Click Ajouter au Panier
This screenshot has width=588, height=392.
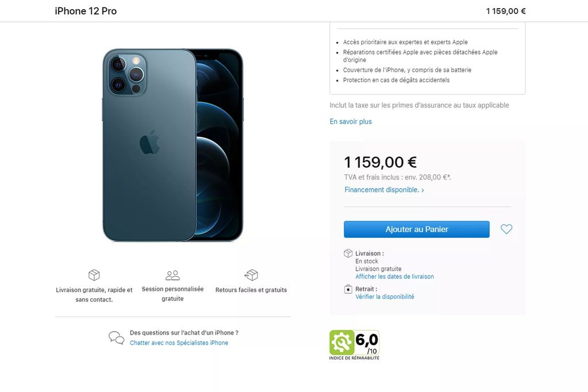416,229
